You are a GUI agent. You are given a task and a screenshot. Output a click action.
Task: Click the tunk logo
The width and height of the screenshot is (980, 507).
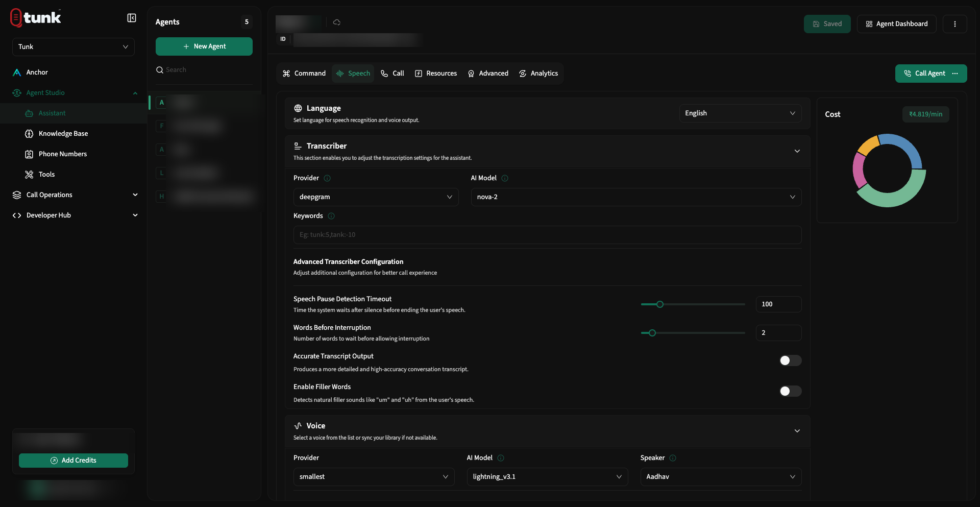point(36,18)
